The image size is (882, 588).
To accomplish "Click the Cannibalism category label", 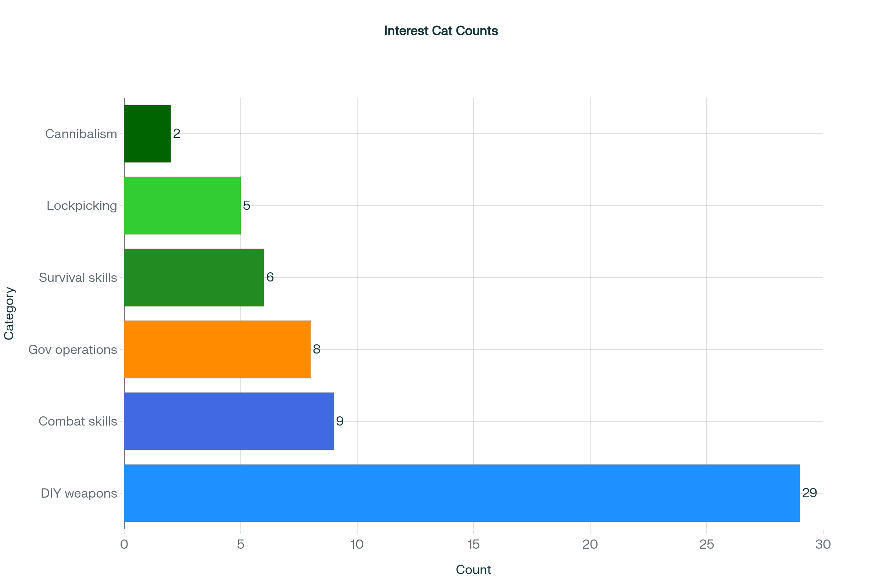I will click(x=81, y=134).
